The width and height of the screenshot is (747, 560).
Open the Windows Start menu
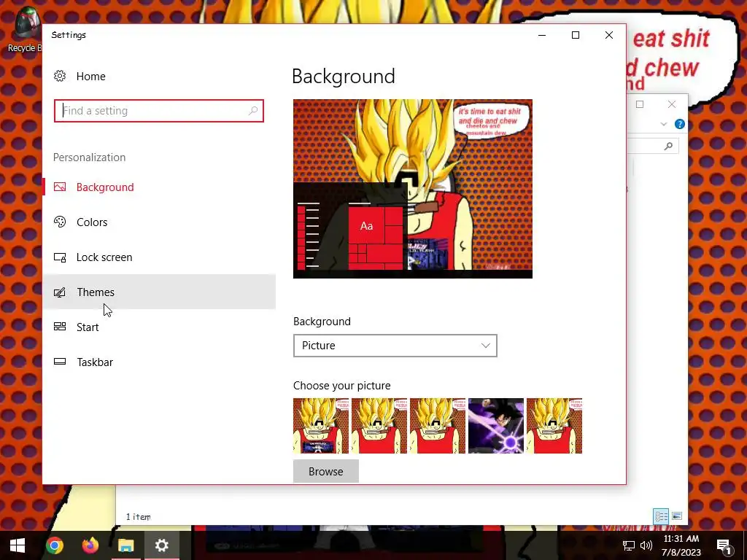[18, 545]
